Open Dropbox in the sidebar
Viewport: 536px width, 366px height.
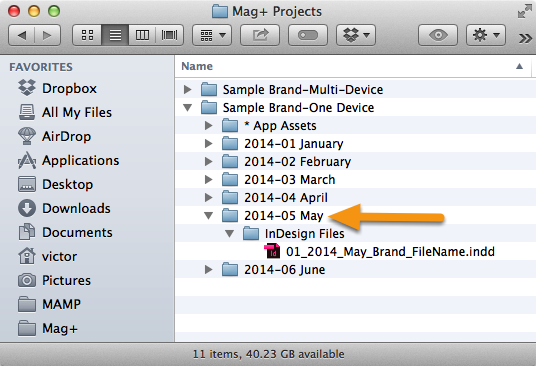click(57, 88)
